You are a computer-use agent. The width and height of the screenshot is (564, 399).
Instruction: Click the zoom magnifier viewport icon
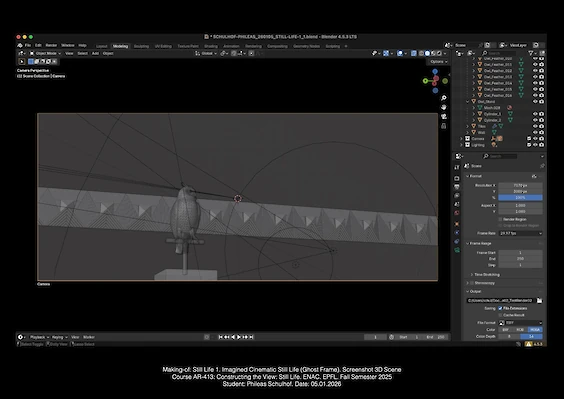click(444, 98)
